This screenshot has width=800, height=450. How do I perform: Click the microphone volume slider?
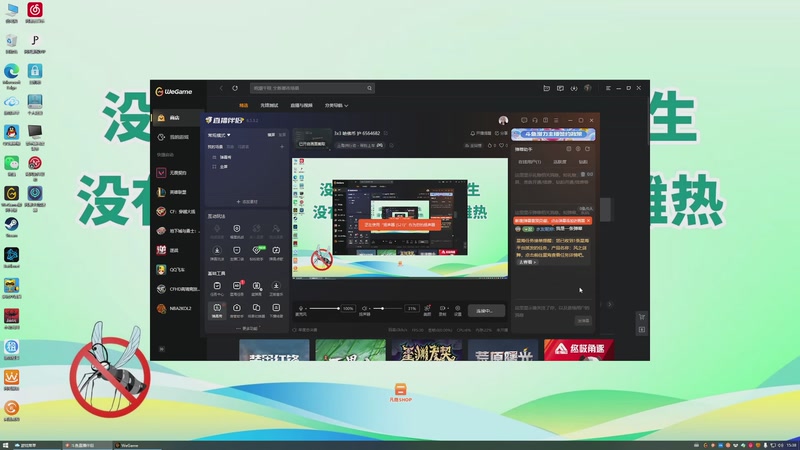[324, 308]
